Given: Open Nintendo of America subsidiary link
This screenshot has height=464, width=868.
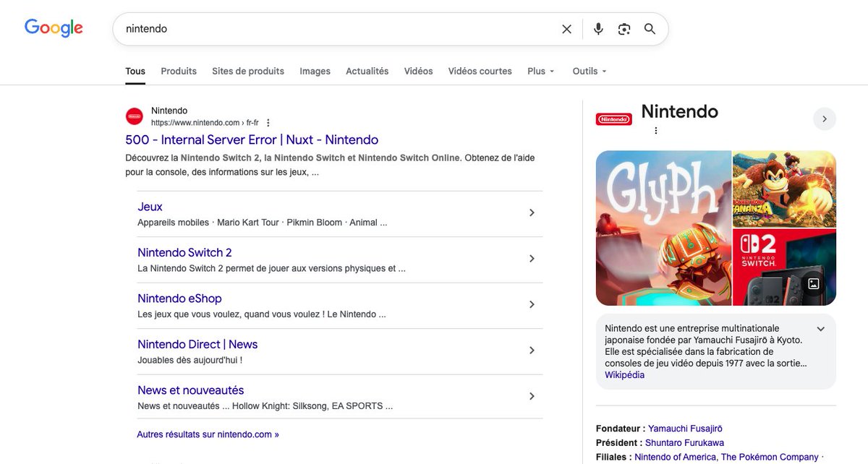Looking at the screenshot, I should pos(675,457).
